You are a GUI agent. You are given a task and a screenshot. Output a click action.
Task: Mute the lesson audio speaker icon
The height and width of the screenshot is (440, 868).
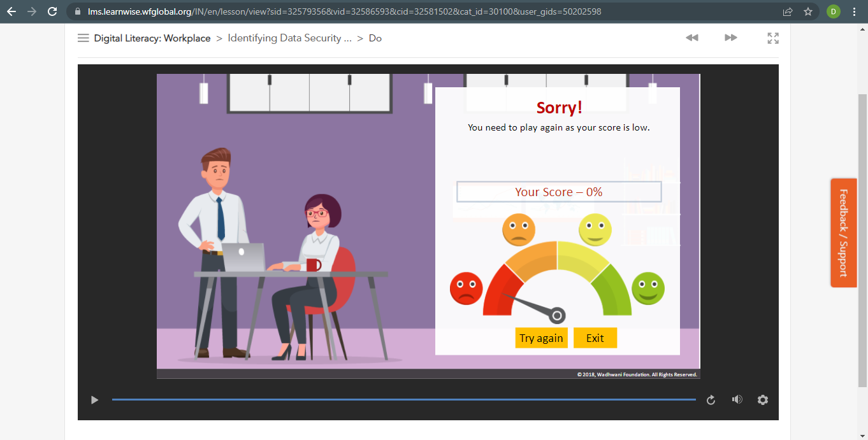point(737,400)
